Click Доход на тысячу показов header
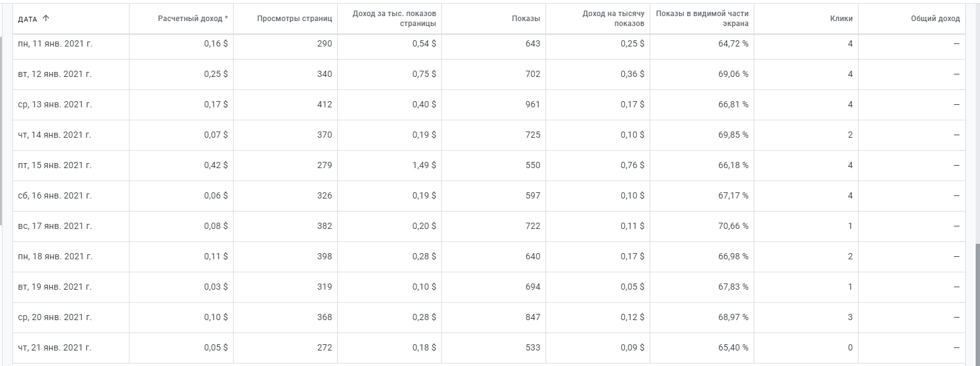 [x=613, y=19]
